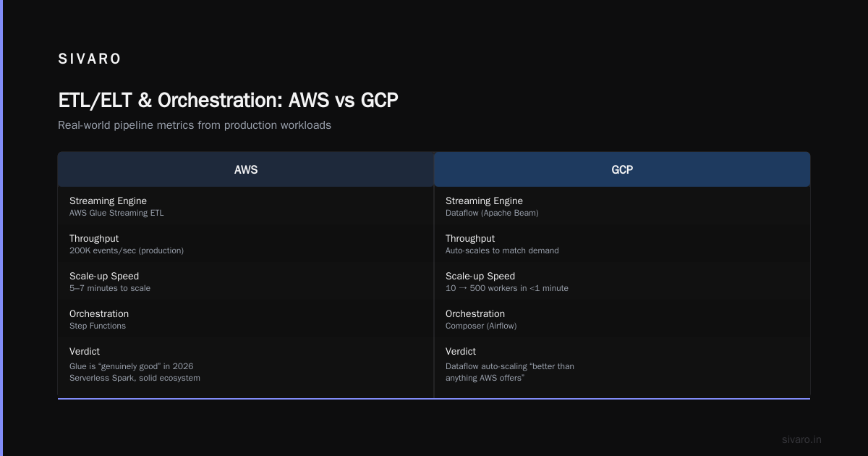Viewport: 868px width, 456px height.
Task: Click AWS Scale-up Speed label
Action: (x=104, y=276)
